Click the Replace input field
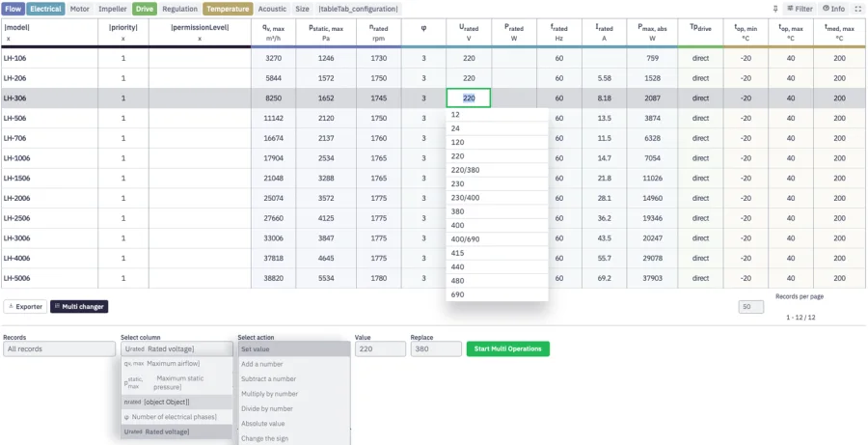868x445 pixels. click(x=436, y=348)
